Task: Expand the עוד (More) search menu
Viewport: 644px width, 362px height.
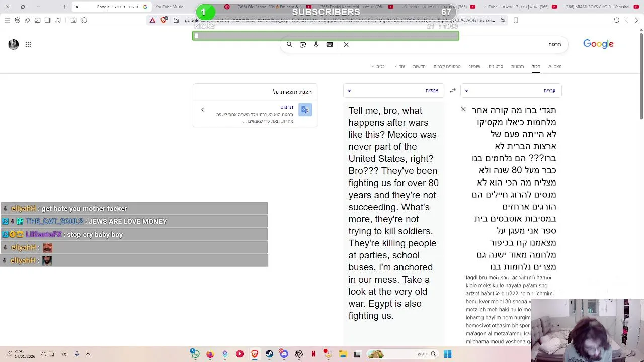Action: (399, 66)
